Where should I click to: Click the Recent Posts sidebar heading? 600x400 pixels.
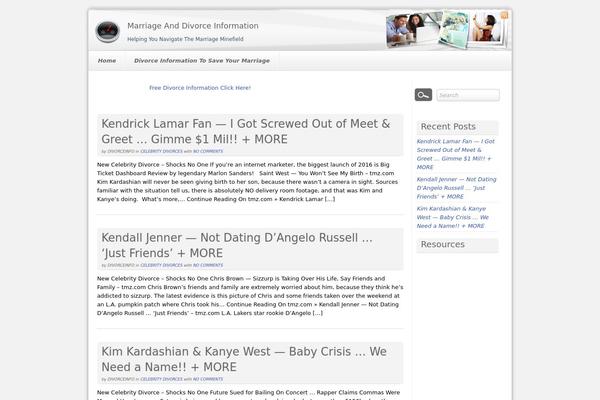pyautogui.click(x=448, y=127)
